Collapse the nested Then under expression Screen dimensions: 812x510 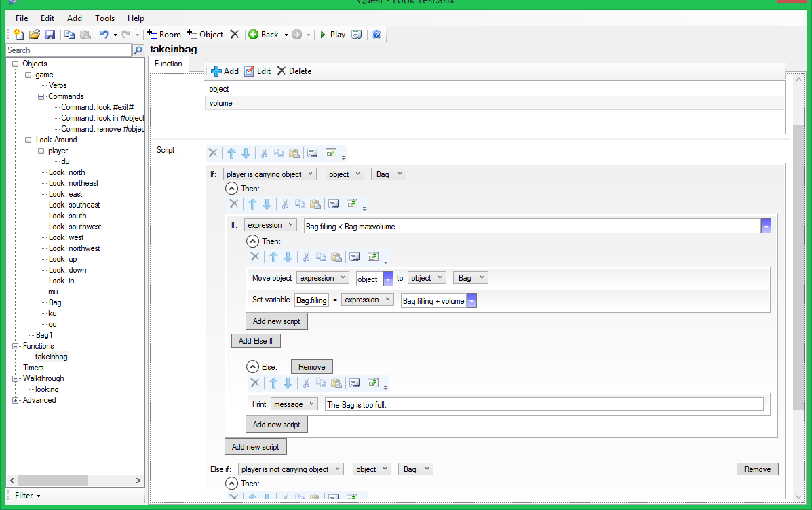pyautogui.click(x=253, y=241)
